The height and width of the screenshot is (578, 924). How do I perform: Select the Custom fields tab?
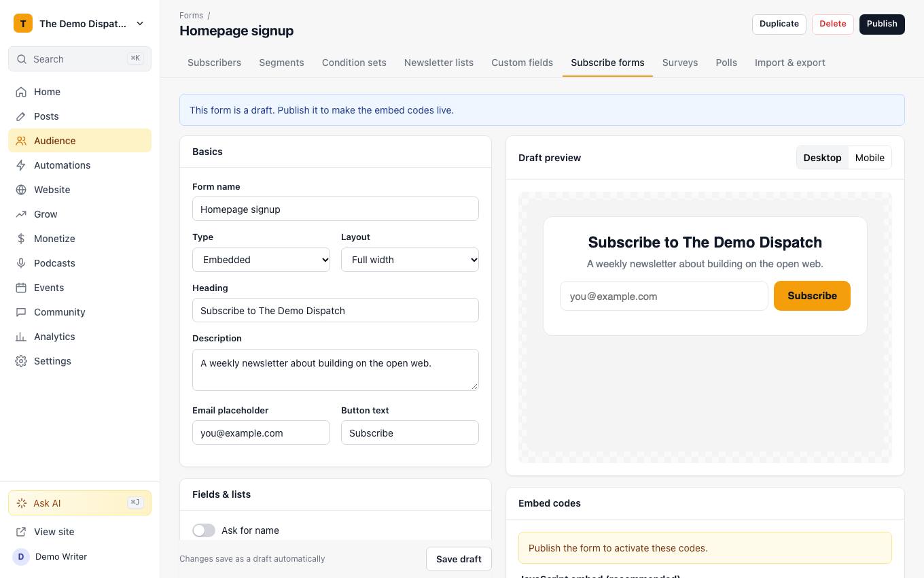coord(522,63)
